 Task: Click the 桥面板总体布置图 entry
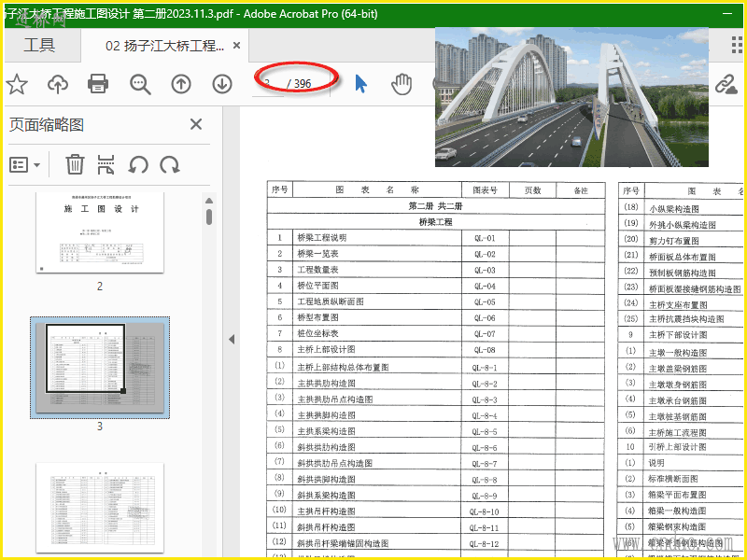(x=683, y=257)
